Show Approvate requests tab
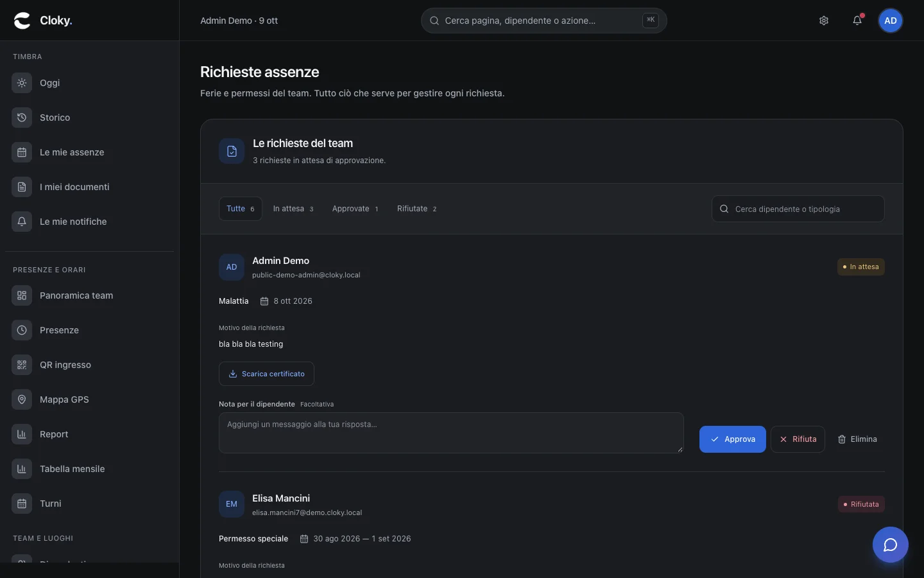This screenshot has height=578, width=924. point(355,209)
